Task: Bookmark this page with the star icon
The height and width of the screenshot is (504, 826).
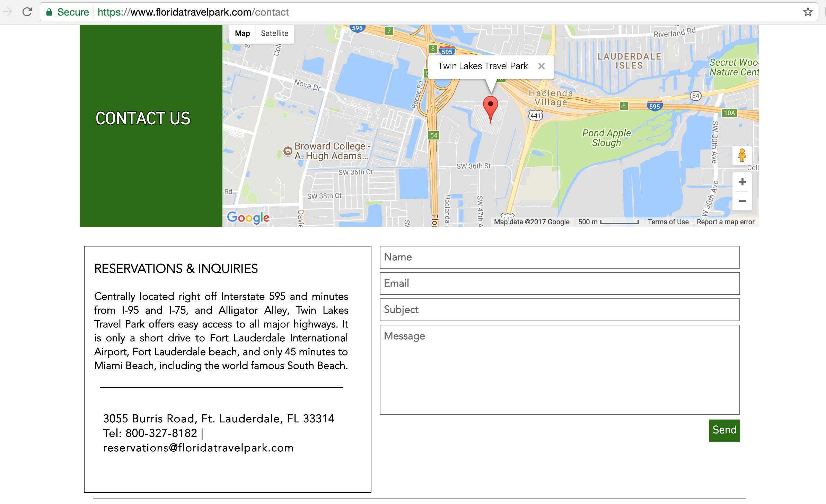Action: click(808, 12)
